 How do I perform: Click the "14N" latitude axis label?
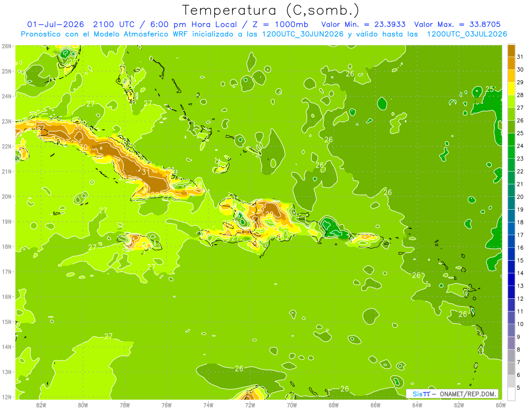point(7,347)
